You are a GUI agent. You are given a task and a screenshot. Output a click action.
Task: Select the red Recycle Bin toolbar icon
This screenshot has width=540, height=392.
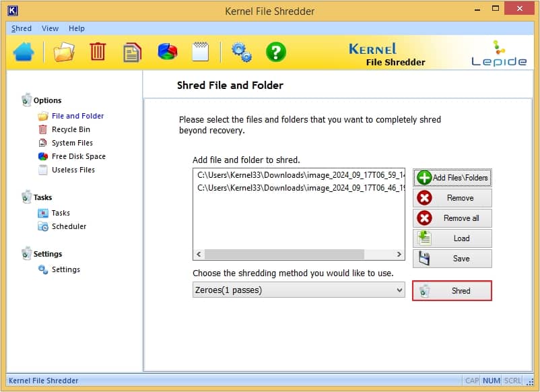(98, 52)
